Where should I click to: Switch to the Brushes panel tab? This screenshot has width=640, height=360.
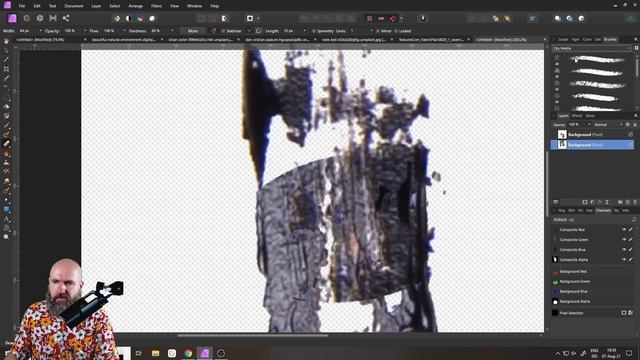point(610,40)
